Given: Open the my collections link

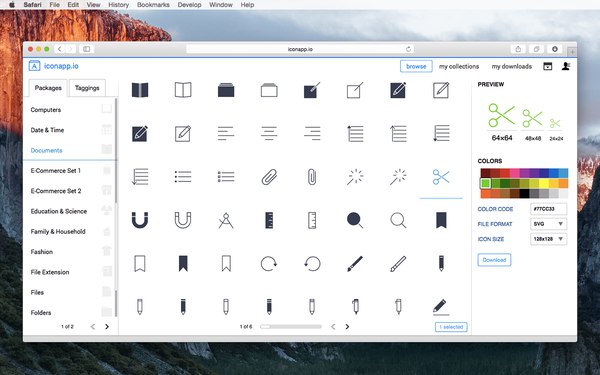Looking at the screenshot, I should pos(459,66).
